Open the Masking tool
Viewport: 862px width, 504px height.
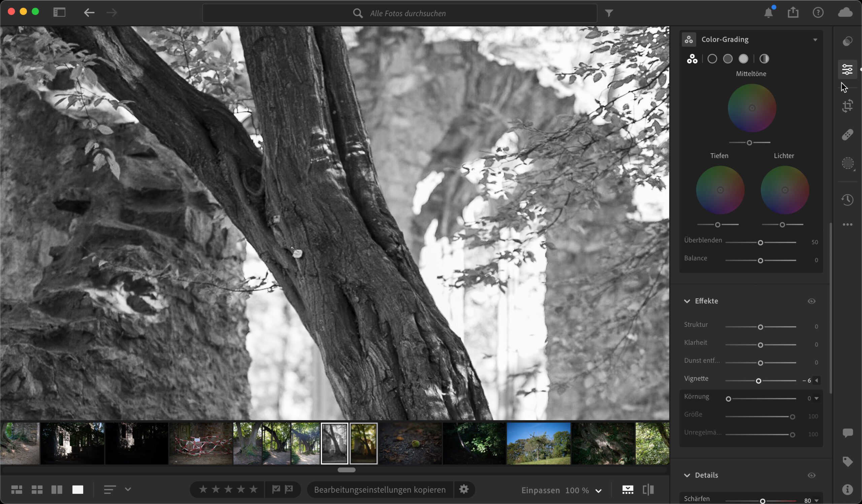click(847, 163)
